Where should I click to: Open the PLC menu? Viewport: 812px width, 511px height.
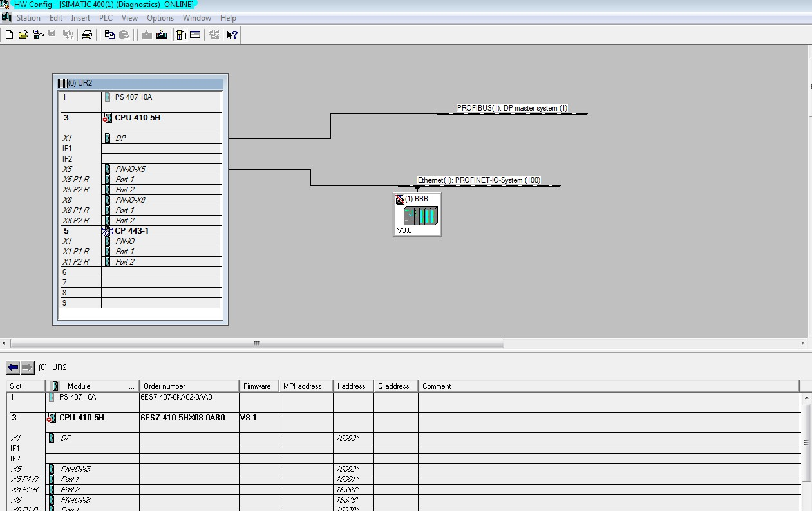(x=106, y=18)
